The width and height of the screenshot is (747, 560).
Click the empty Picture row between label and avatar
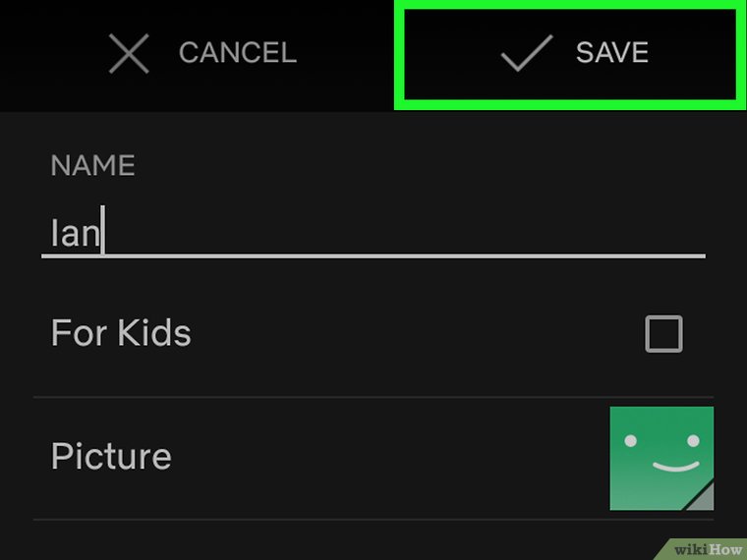[393, 457]
